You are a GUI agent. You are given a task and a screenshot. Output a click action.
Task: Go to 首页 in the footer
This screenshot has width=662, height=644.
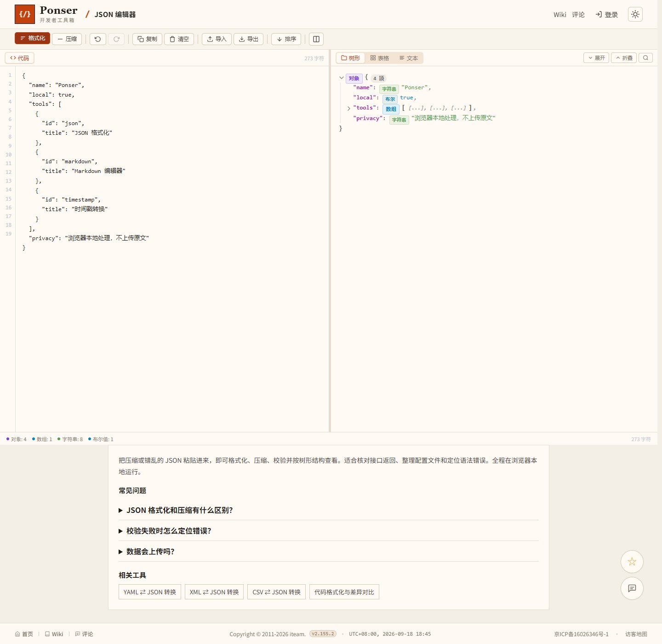pyautogui.click(x=24, y=634)
